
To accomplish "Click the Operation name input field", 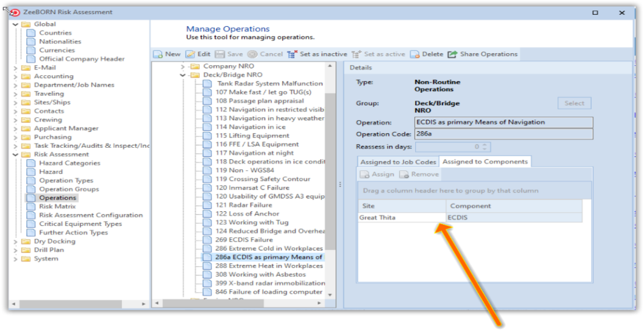I will coord(504,122).
